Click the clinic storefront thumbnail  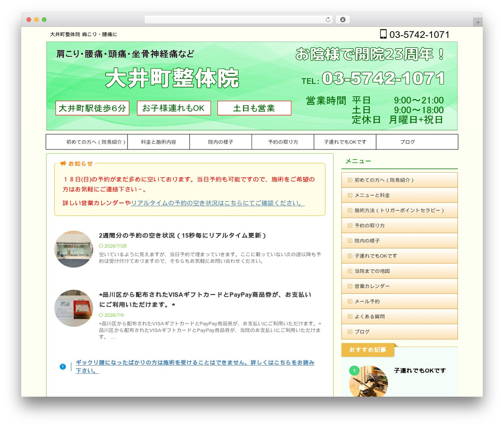pos(74,249)
